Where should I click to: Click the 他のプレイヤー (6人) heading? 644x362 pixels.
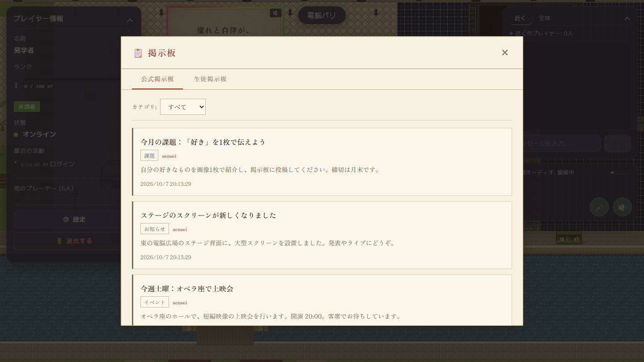tap(44, 189)
